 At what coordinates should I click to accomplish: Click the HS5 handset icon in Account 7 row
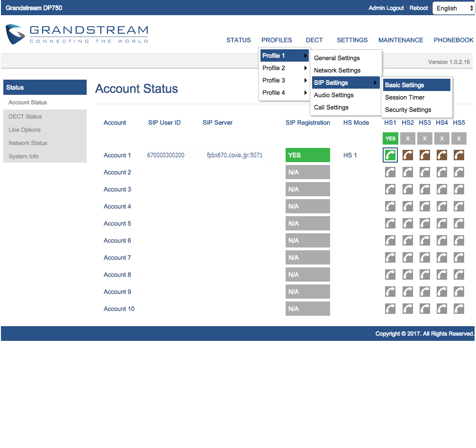459,257
